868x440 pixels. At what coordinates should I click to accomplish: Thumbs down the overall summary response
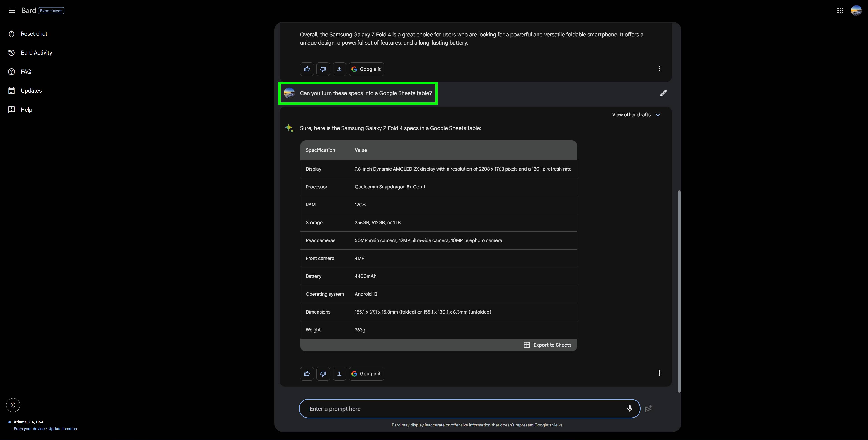[323, 69]
